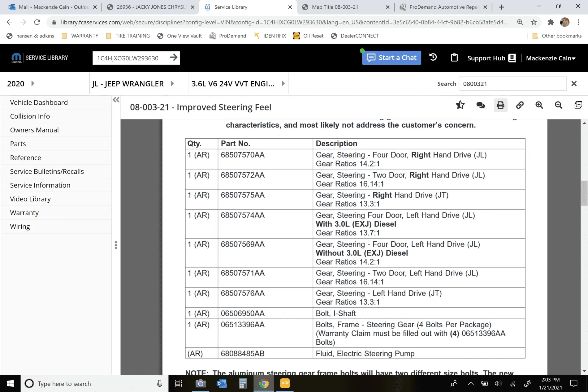Click the Mopar Service Library logo

point(39,58)
